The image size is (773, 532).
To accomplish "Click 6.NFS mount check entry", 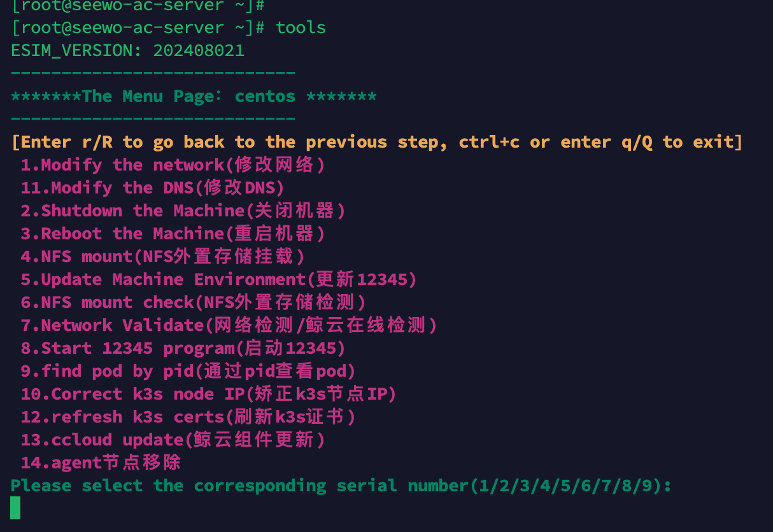I will click(194, 302).
